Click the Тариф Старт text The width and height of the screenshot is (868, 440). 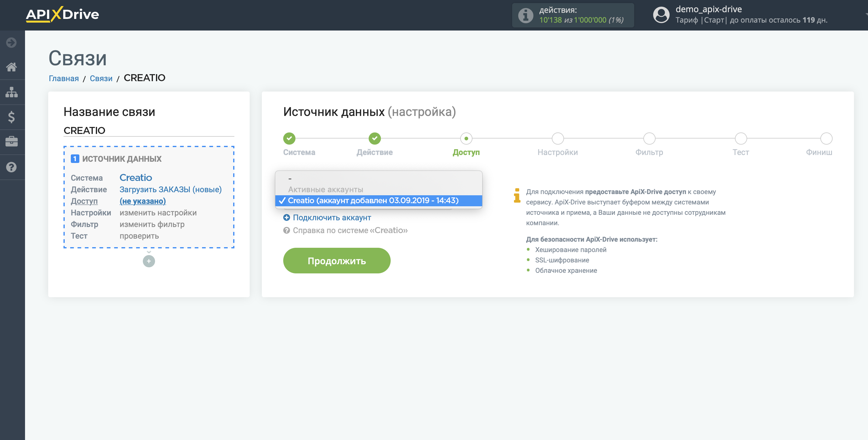tap(701, 20)
